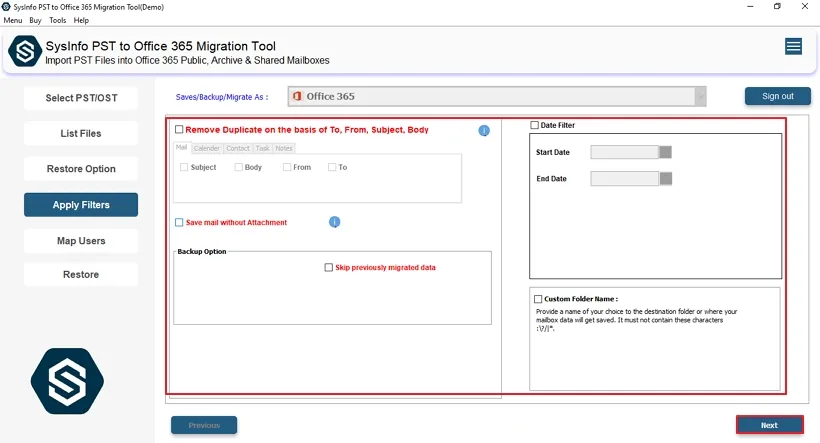Switch to the Task tab
Viewport: 820px width, 443px height.
(263, 149)
